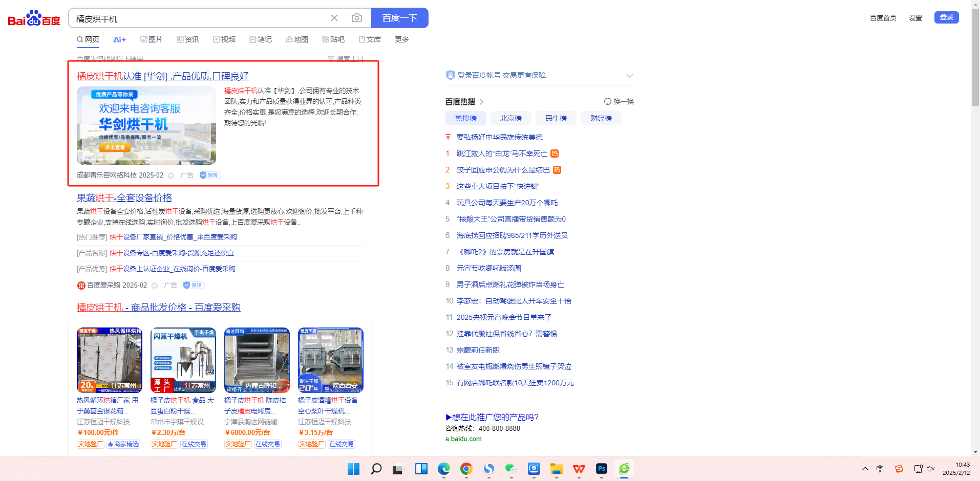Open WPS Office from the taskbar
The height and width of the screenshot is (481, 980).
tap(579, 469)
